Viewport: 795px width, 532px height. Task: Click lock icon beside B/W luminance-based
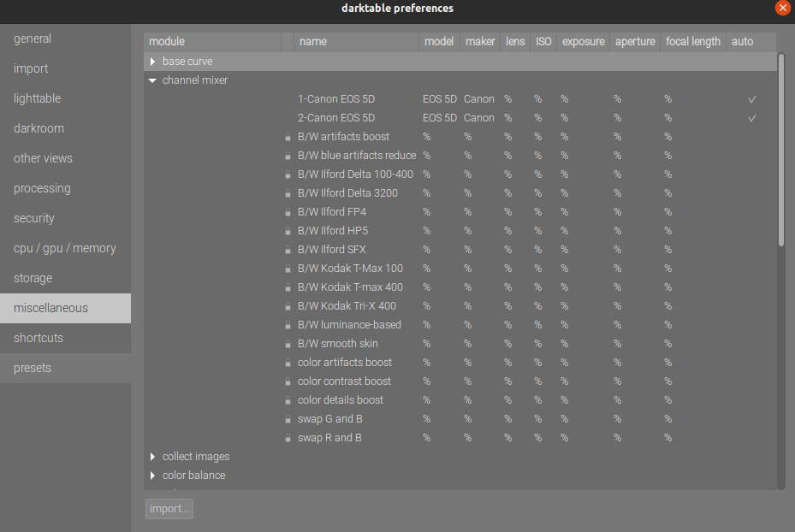click(x=288, y=325)
